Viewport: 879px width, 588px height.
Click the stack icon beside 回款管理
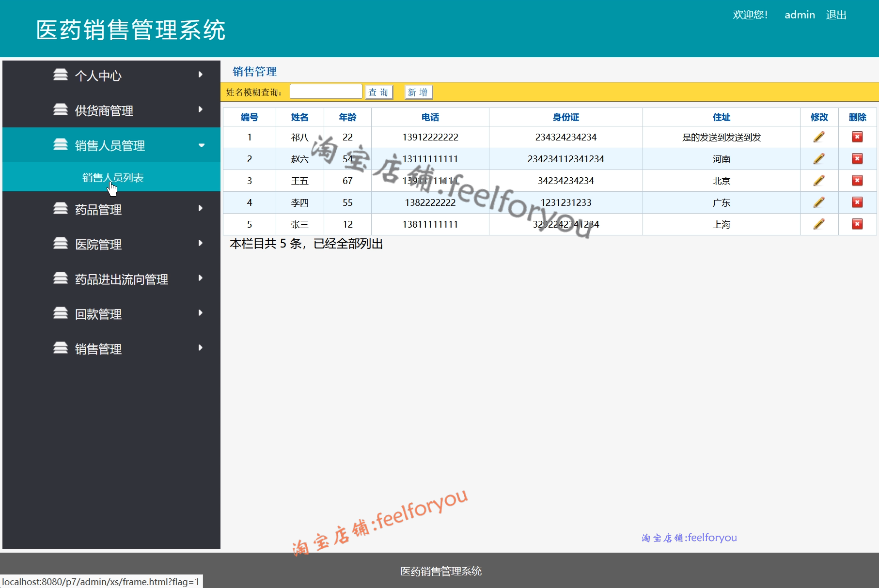point(61,313)
